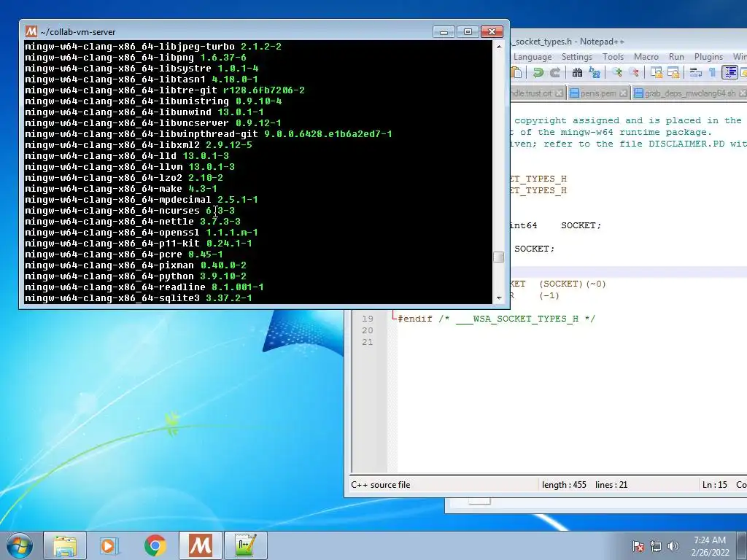Click the taskbar clock showing 7:24 AM

click(x=710, y=546)
